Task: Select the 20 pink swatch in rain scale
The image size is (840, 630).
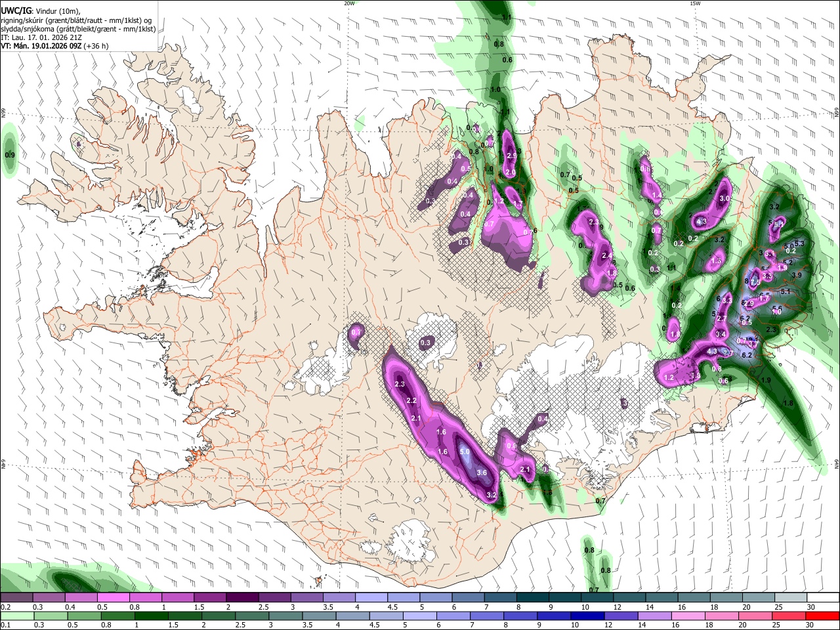Action: [755, 616]
